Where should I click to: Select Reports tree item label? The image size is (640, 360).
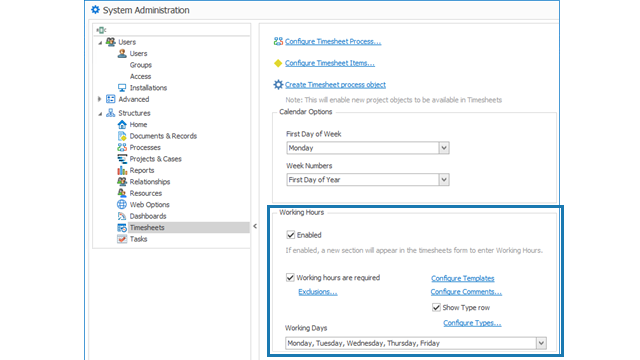[142, 170]
